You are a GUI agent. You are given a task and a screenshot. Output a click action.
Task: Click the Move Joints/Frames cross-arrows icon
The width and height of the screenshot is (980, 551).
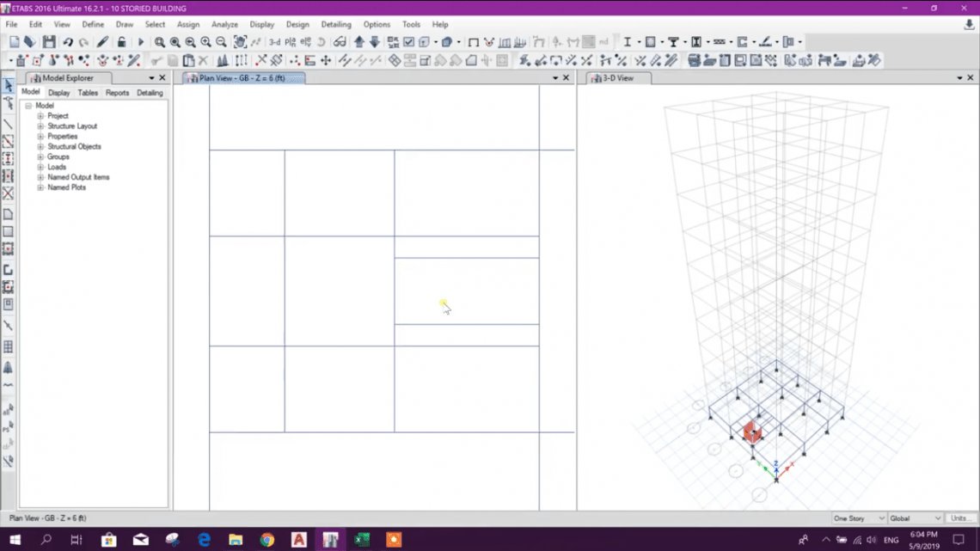(326, 60)
